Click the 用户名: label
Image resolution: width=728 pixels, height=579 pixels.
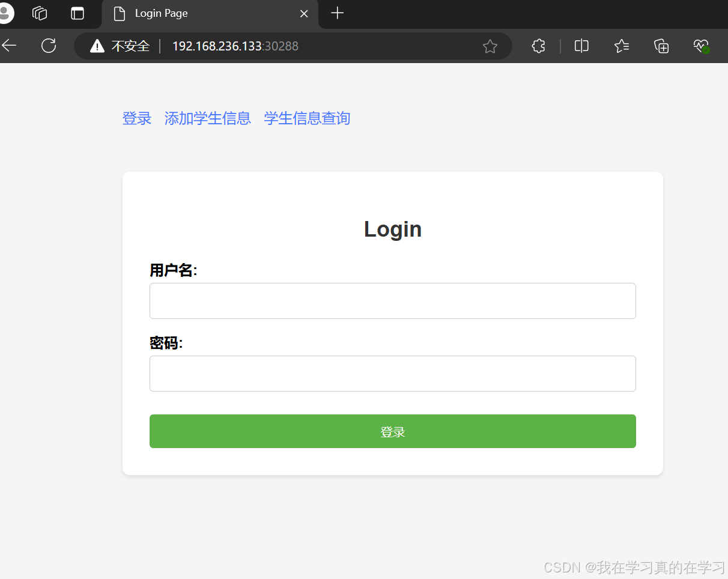[x=174, y=270]
